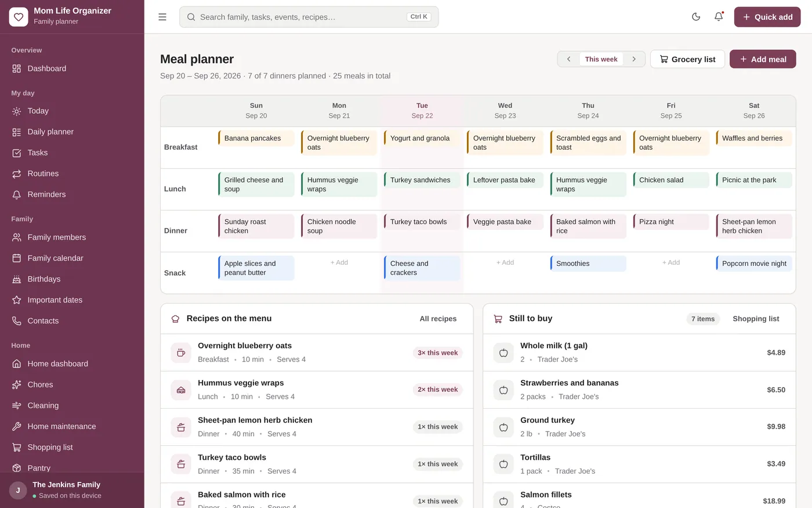Click the Add meal button
812x508 pixels.
click(763, 59)
